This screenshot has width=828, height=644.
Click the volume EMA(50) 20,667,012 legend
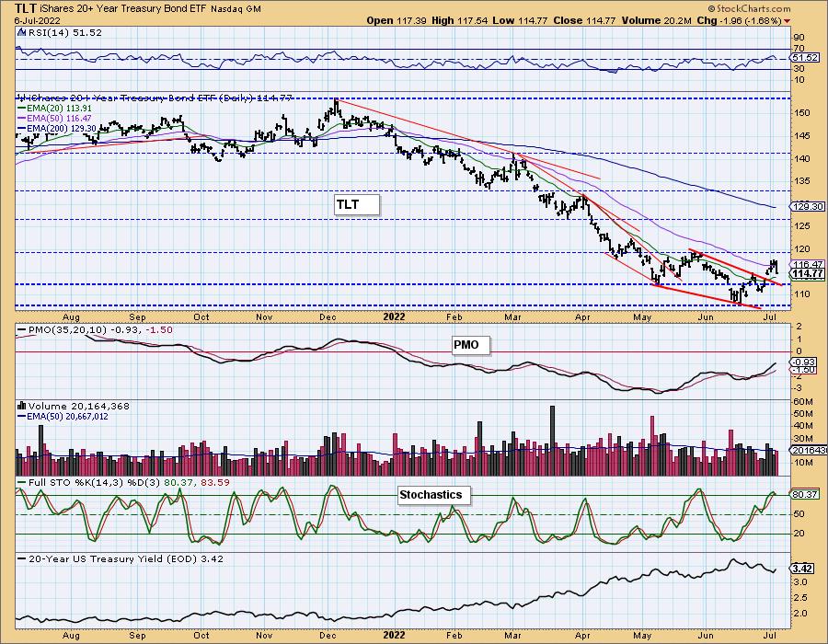(x=63, y=417)
